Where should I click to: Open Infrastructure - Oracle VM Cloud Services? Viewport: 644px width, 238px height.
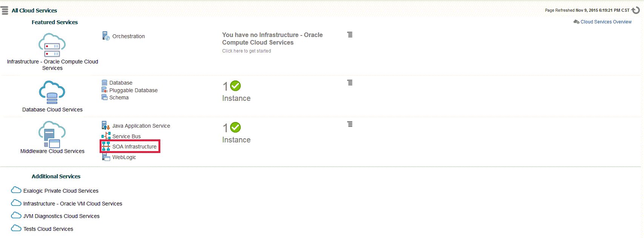(x=73, y=204)
